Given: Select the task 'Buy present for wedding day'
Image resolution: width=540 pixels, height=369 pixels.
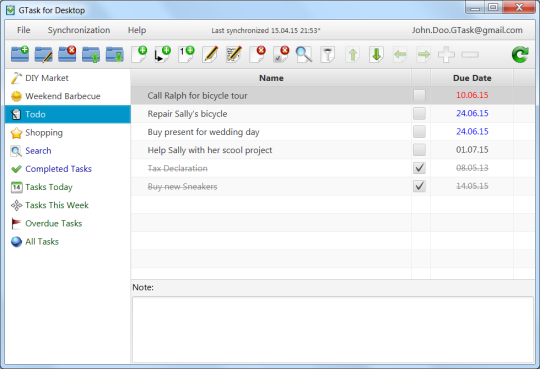Looking at the screenshot, I should tap(203, 132).
